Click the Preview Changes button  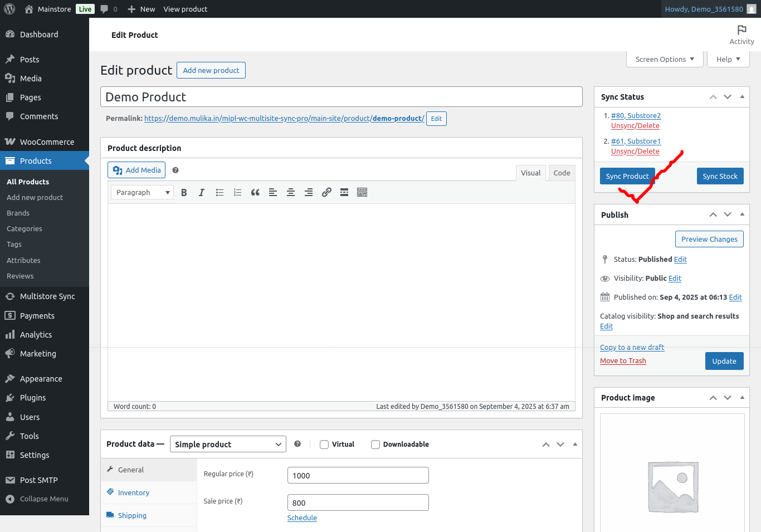(x=709, y=239)
